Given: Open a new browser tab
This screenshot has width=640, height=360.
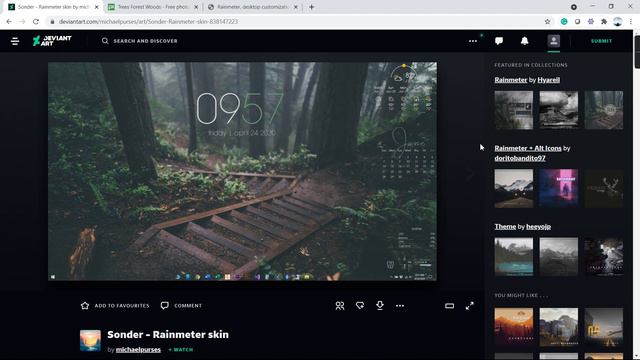Looking at the screenshot, I should click(x=311, y=7).
